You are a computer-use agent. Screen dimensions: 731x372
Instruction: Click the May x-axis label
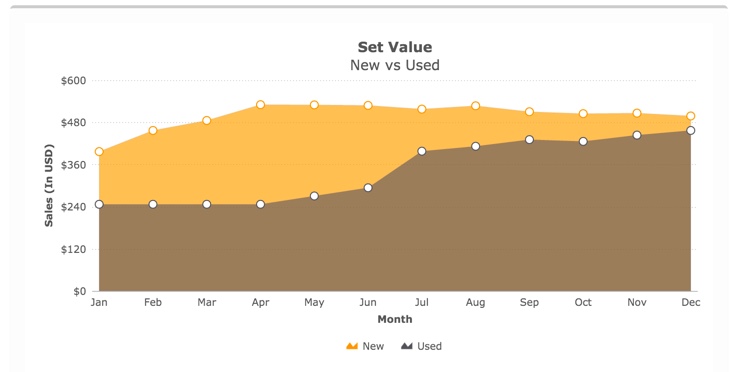point(314,303)
